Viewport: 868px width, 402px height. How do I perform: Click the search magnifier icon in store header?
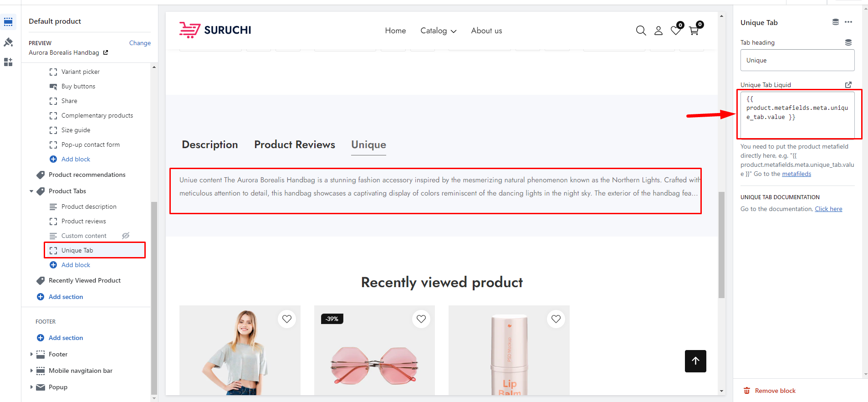pos(641,31)
